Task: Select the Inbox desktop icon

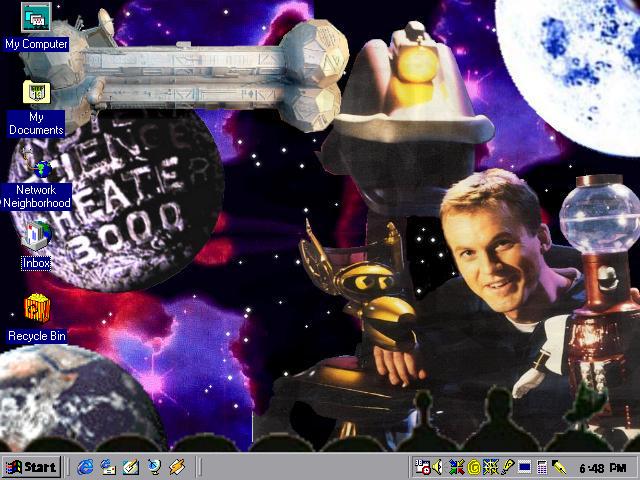Action: point(37,236)
